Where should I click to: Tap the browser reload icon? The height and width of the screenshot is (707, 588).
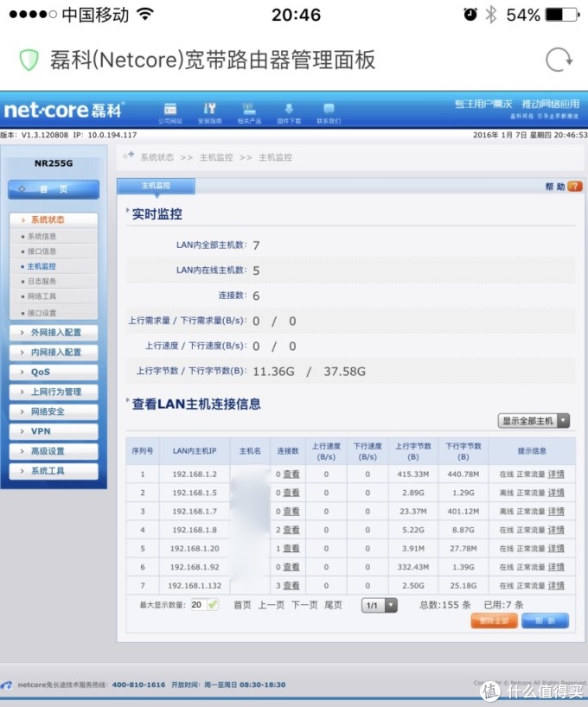[559, 60]
